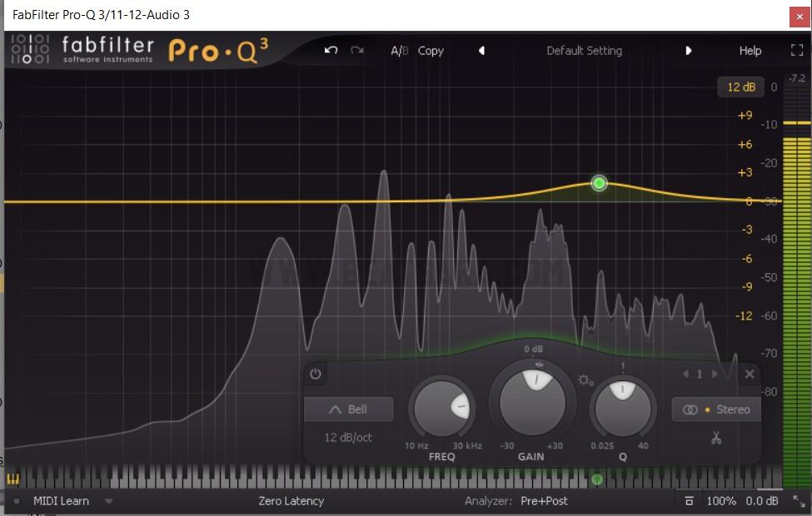
Task: Open band settings gear icon near Q knob
Action: coord(585,380)
